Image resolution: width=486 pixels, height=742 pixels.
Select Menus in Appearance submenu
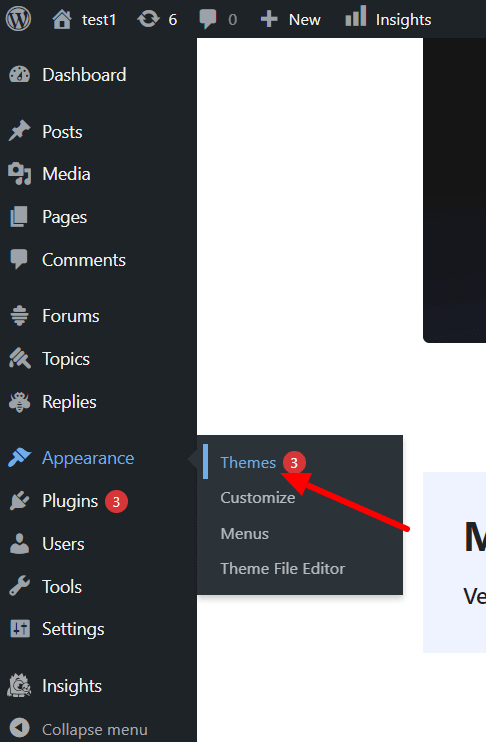245,533
